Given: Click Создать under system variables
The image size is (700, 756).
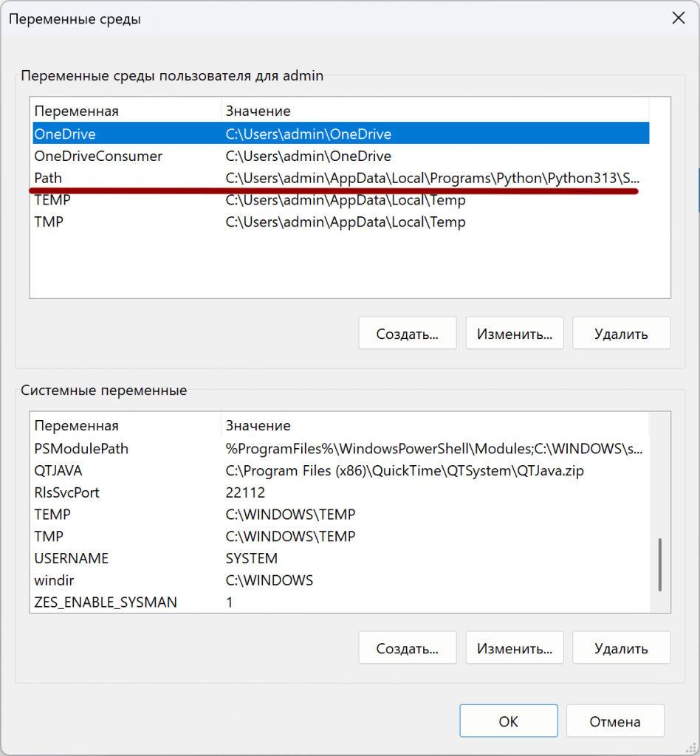Looking at the screenshot, I should [x=407, y=647].
